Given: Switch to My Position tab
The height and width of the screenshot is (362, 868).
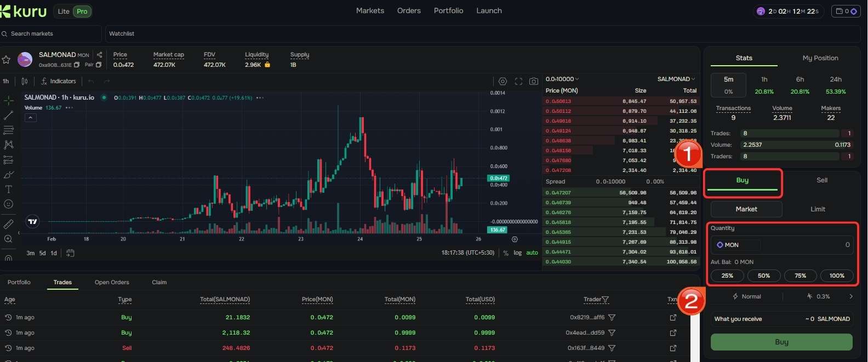Looking at the screenshot, I should [x=820, y=58].
